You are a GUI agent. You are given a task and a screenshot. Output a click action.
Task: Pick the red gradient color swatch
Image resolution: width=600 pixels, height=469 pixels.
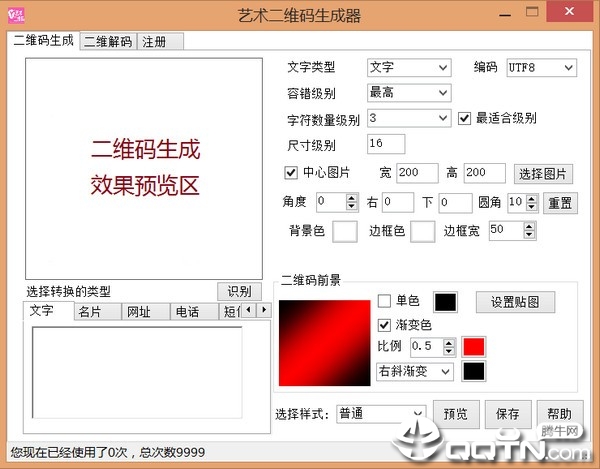(474, 347)
